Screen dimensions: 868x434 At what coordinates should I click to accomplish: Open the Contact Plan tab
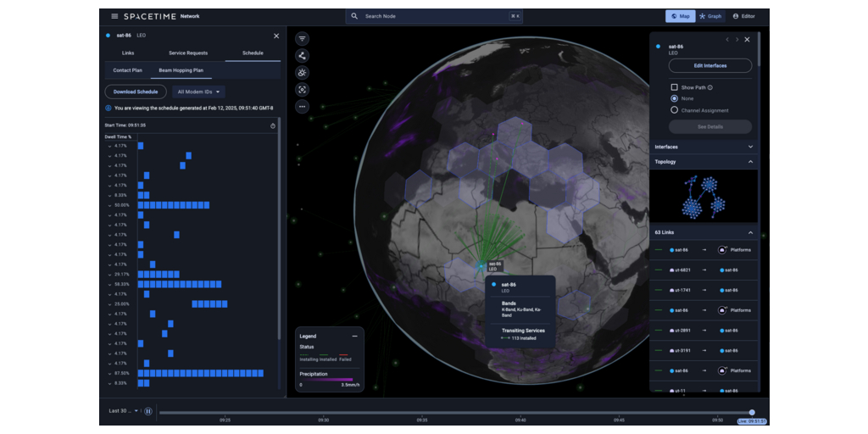coord(128,70)
